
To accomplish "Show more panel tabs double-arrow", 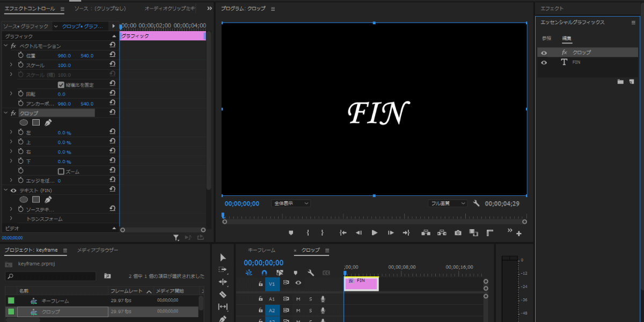I will [x=209, y=9].
